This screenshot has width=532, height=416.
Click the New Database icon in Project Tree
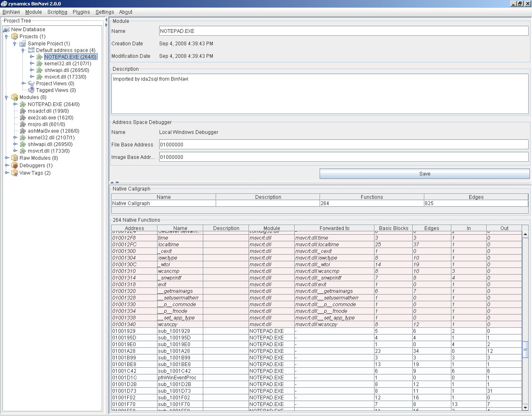tap(6, 30)
